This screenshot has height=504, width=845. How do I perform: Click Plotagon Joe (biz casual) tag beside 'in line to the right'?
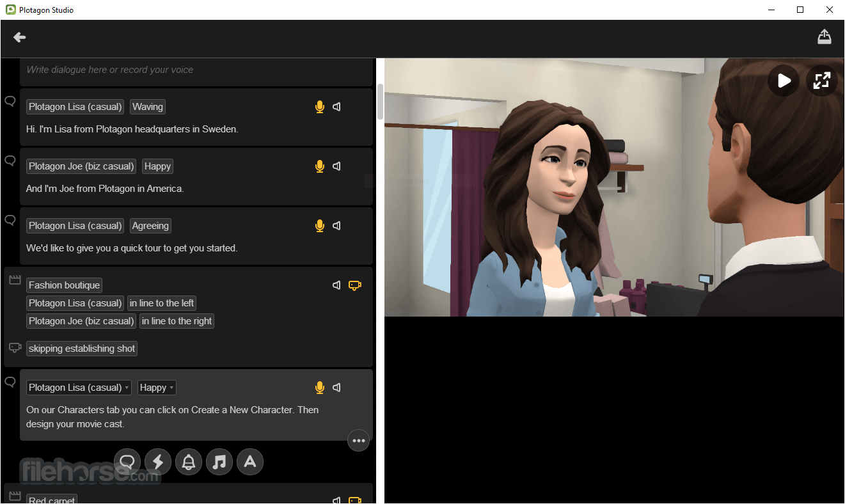tap(81, 321)
